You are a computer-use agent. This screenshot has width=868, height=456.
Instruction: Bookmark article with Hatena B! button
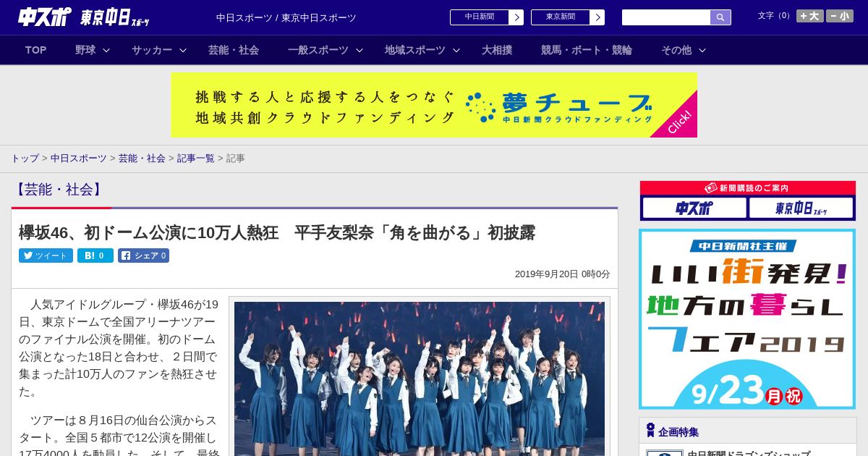point(95,256)
